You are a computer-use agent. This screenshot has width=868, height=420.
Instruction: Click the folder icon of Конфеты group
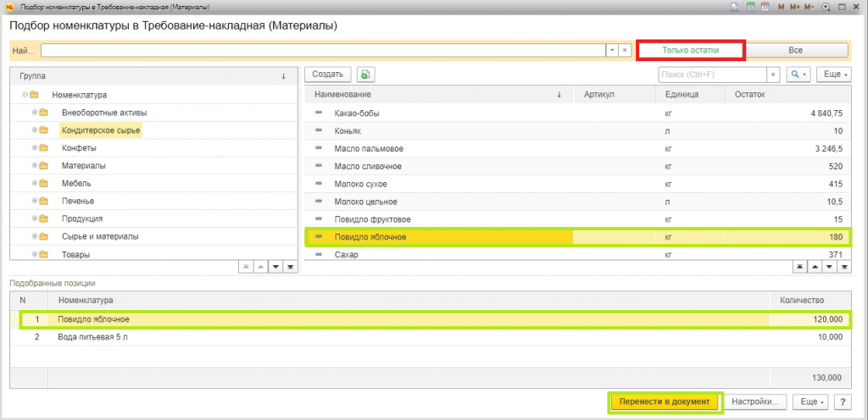click(x=43, y=148)
